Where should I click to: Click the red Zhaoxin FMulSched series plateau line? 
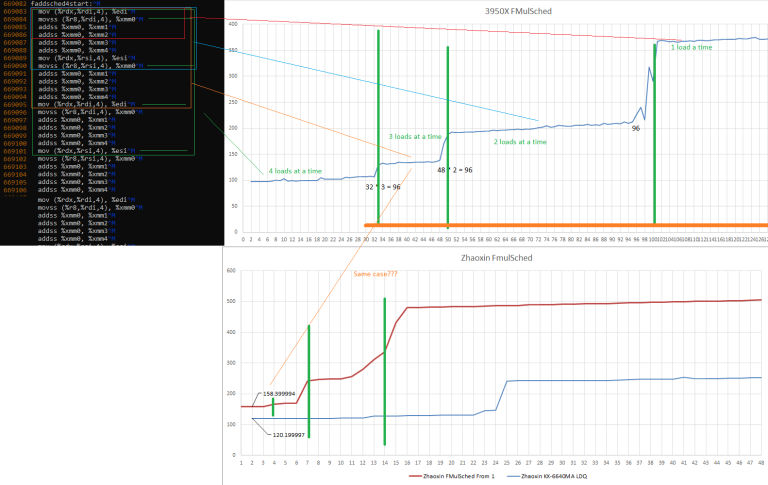coord(583,304)
